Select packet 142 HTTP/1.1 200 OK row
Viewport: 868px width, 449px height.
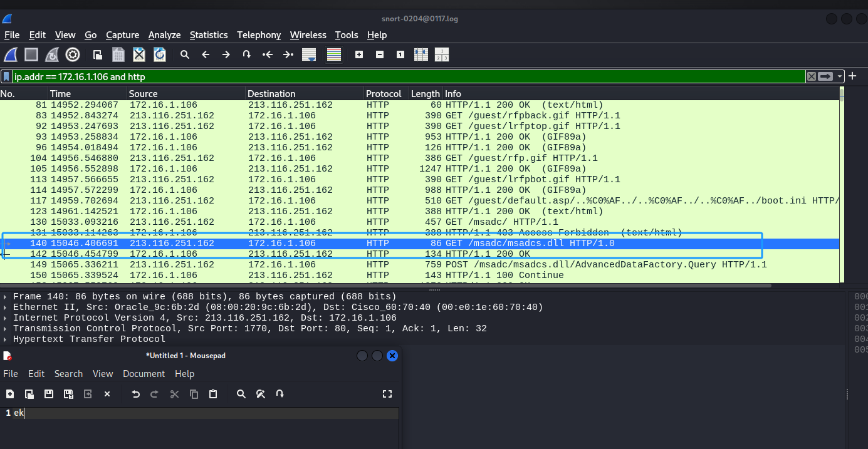click(x=419, y=254)
